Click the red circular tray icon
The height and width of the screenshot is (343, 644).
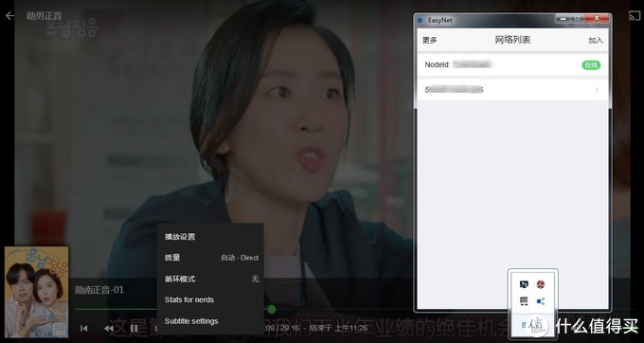541,284
